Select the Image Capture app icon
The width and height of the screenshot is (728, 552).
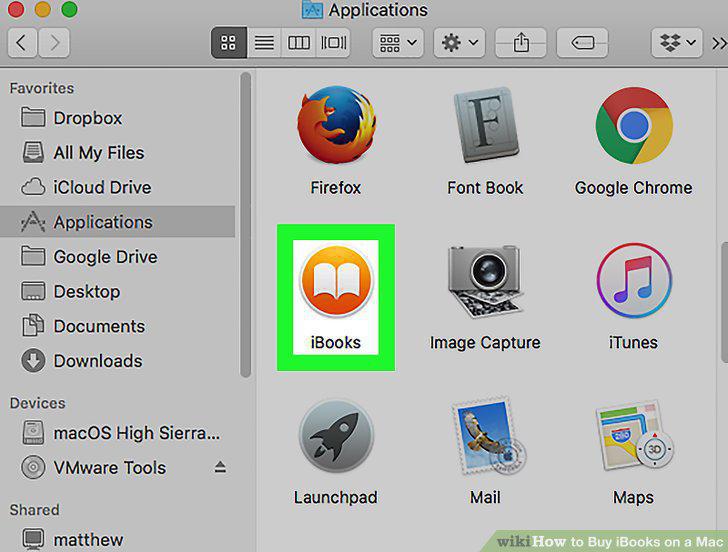click(485, 281)
